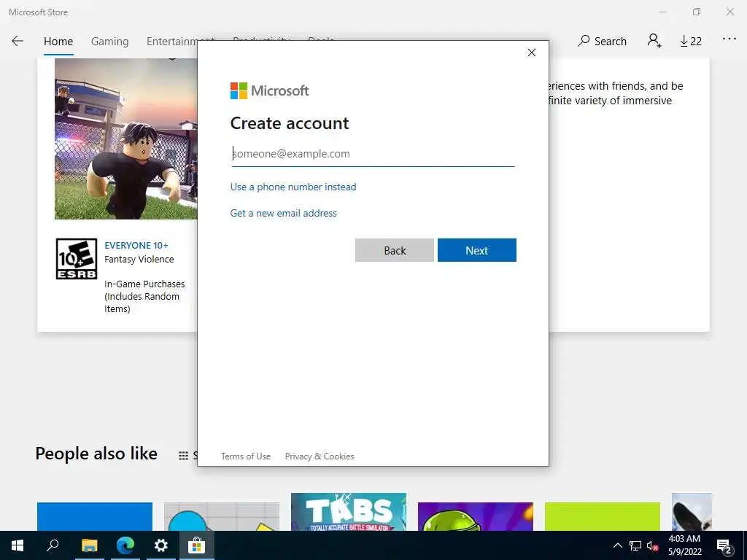Open the lime green app tile
The image size is (747, 560).
pyautogui.click(x=603, y=517)
